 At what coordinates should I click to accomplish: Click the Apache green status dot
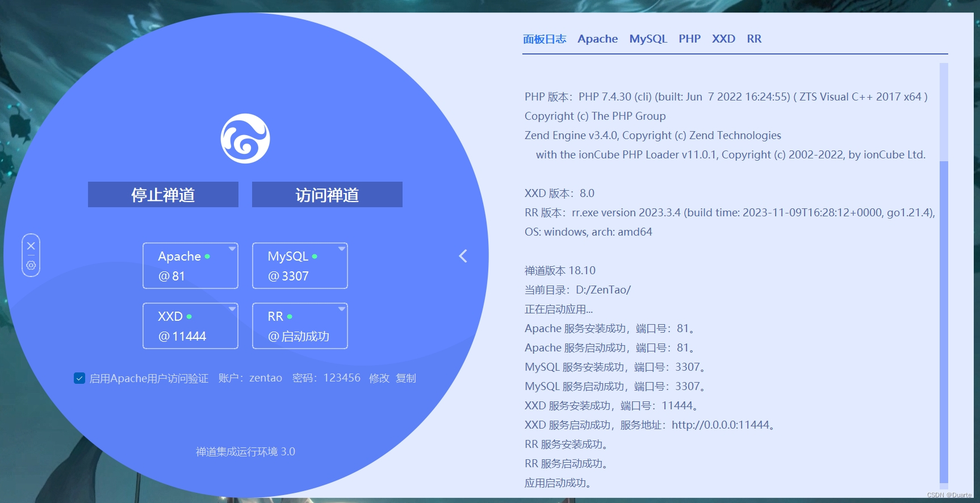coord(207,257)
